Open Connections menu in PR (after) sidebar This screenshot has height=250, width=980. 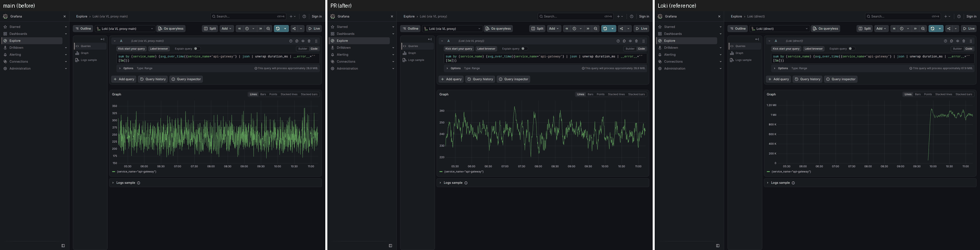click(346, 62)
